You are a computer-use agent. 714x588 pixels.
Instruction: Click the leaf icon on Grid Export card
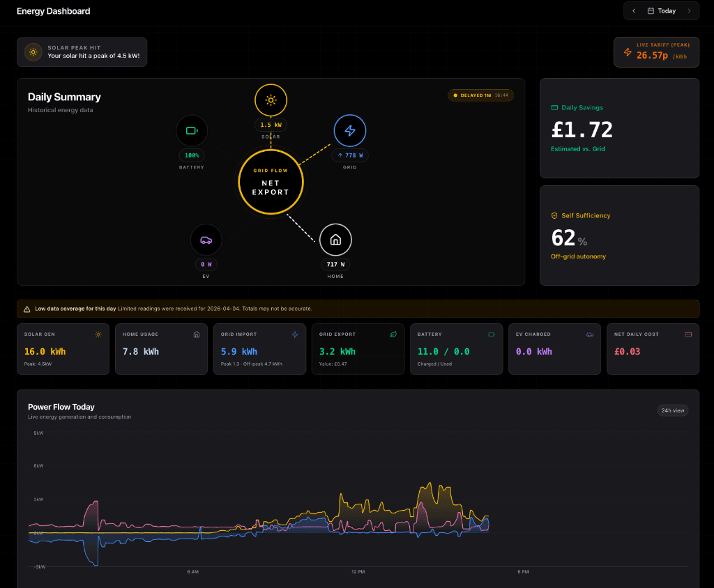tap(394, 334)
